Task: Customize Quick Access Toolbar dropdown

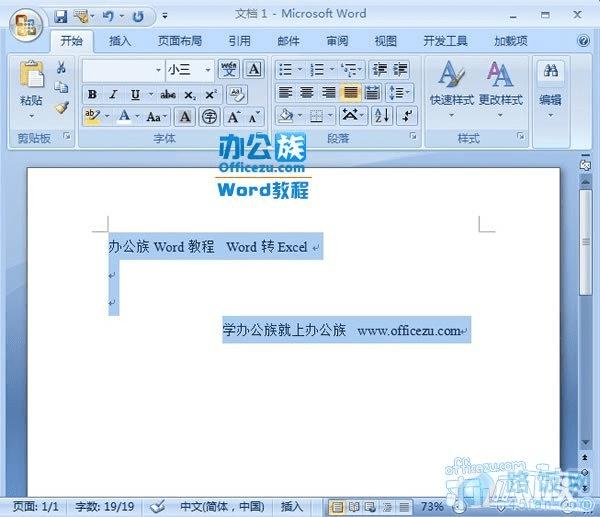Action: click(165, 16)
